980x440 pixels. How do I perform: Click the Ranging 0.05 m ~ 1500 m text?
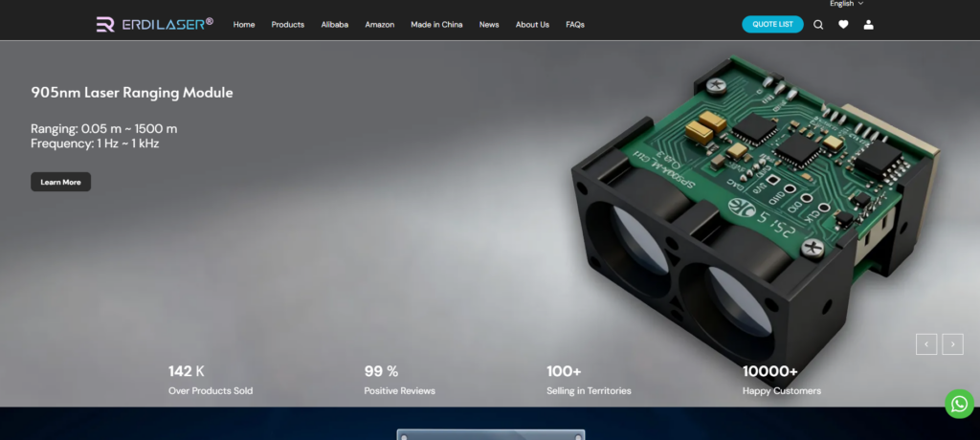click(103, 129)
